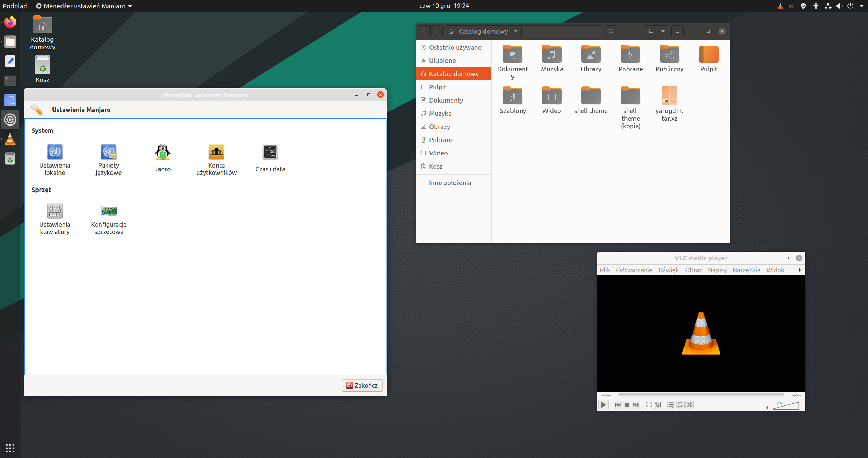Launch Firefox from the dock
This screenshot has height=458, width=868.
(x=10, y=22)
